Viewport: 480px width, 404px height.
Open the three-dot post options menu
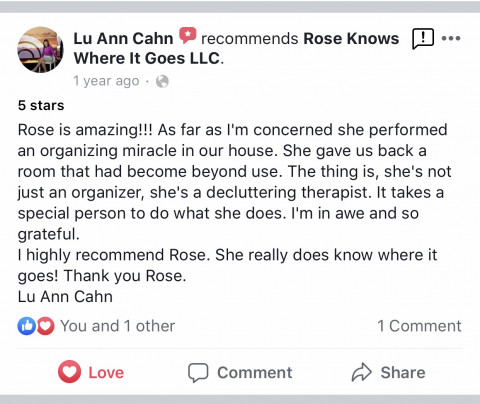(x=451, y=38)
